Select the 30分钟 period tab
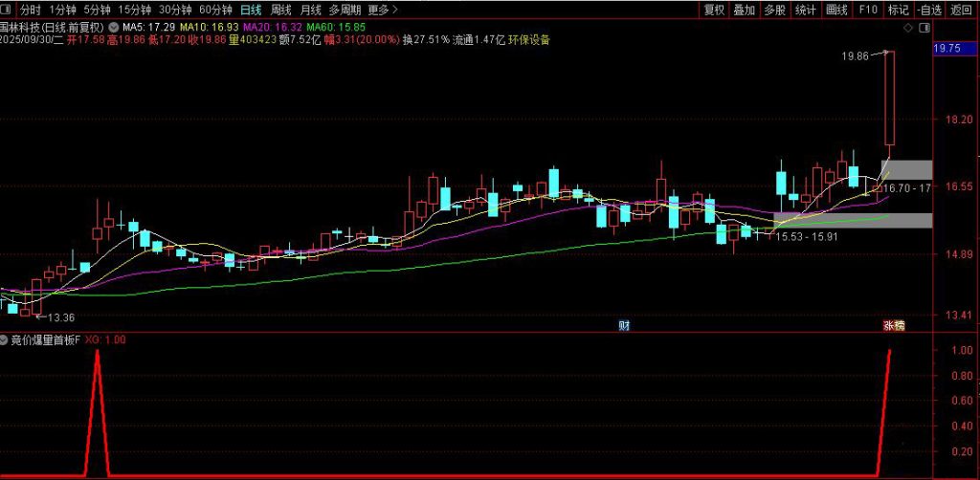This screenshot has width=980, height=480. [175, 10]
